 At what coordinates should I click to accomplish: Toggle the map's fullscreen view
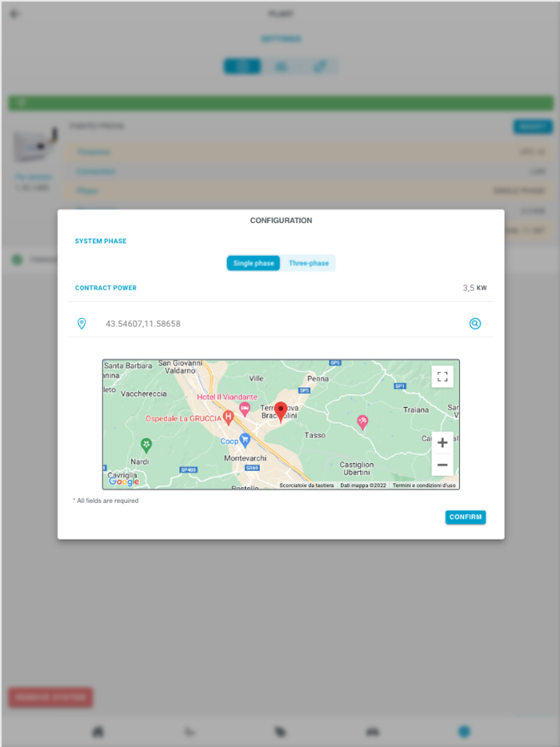coord(442,377)
